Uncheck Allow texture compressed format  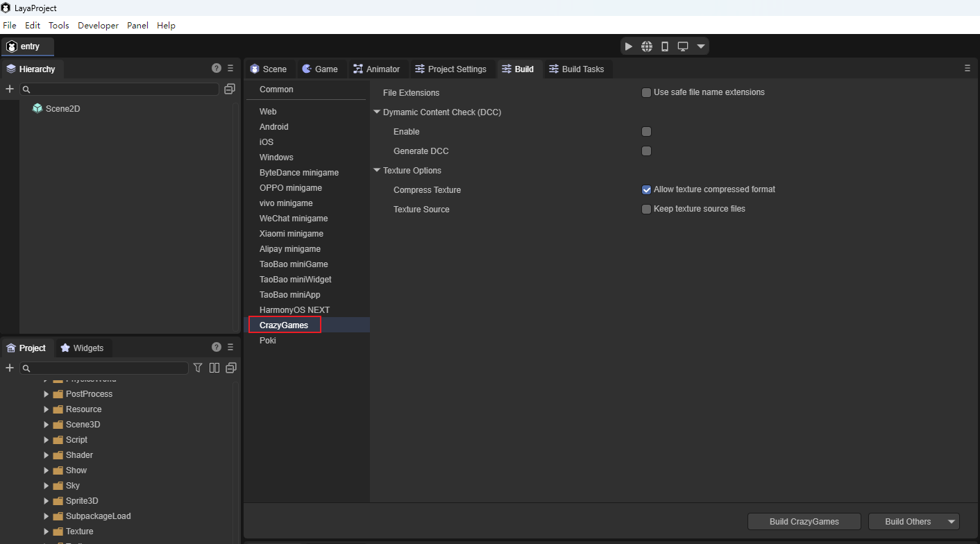647,189
